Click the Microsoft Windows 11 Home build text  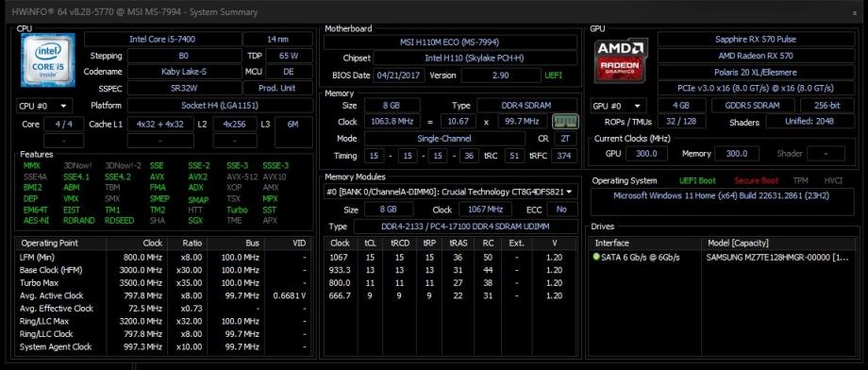click(722, 195)
